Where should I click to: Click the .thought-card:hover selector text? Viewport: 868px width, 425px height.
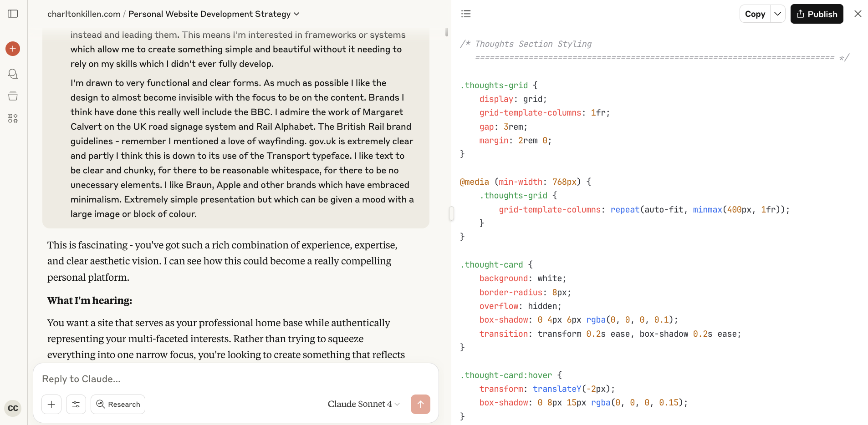click(x=506, y=375)
